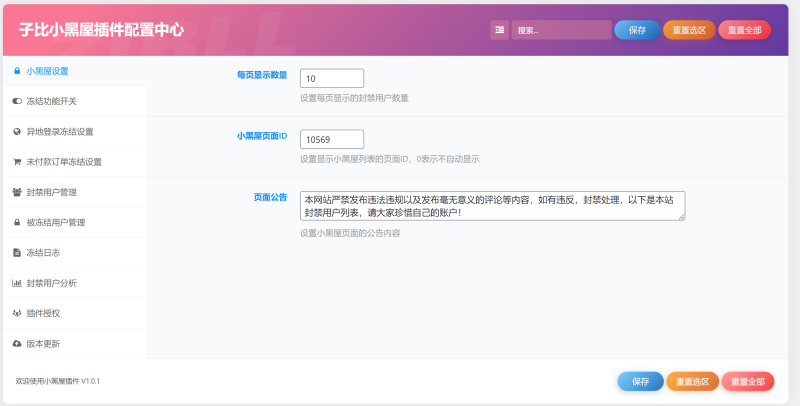Click the 保存 button in the header
Viewport: 800px width, 406px height.
click(637, 30)
